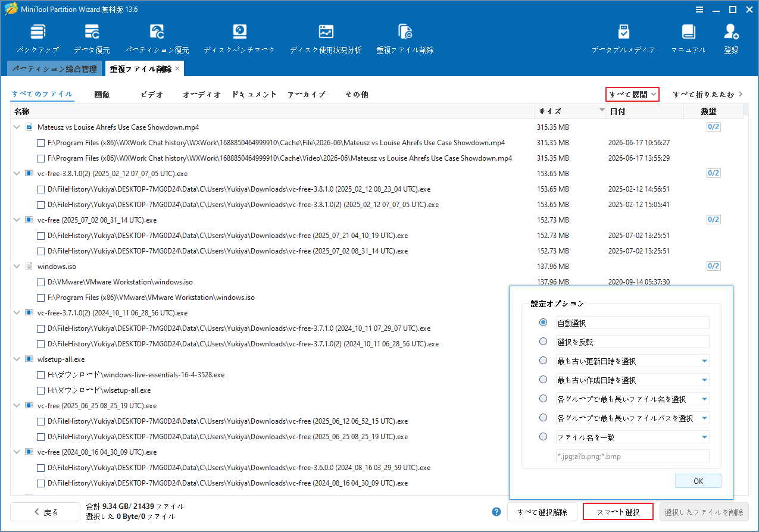Select ファイル名を一致 radio button
The height and width of the screenshot is (532, 759).
[543, 436]
